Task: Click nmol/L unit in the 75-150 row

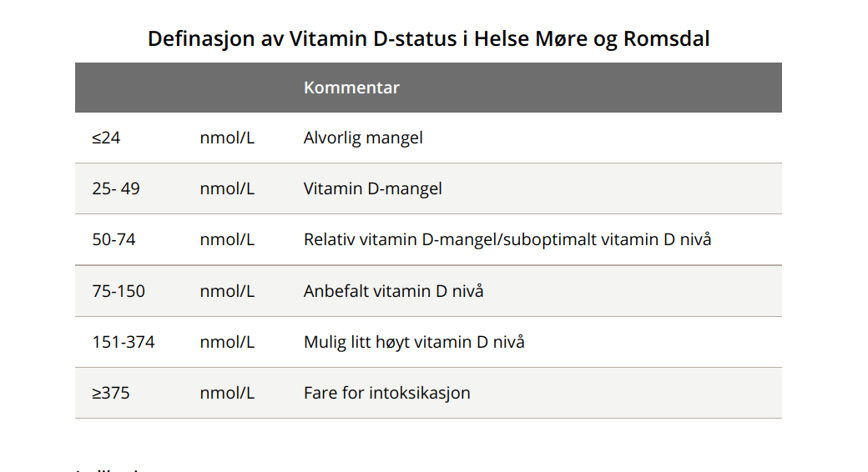Action: point(227,291)
